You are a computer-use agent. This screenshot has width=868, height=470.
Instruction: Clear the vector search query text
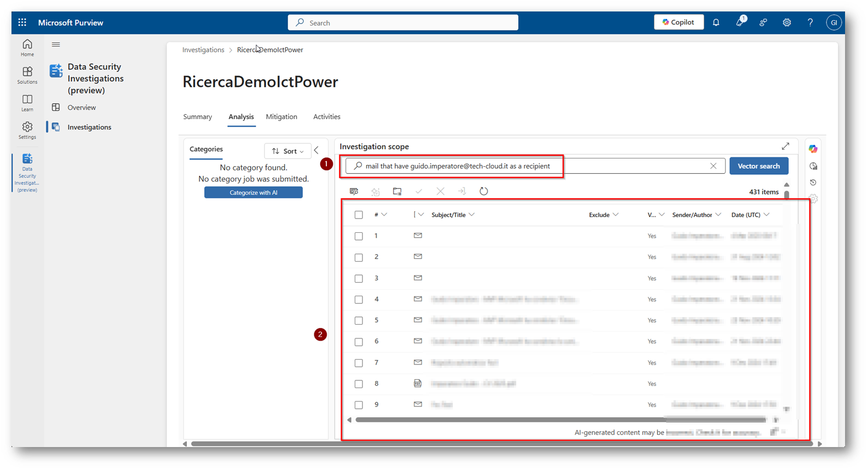pyautogui.click(x=713, y=166)
